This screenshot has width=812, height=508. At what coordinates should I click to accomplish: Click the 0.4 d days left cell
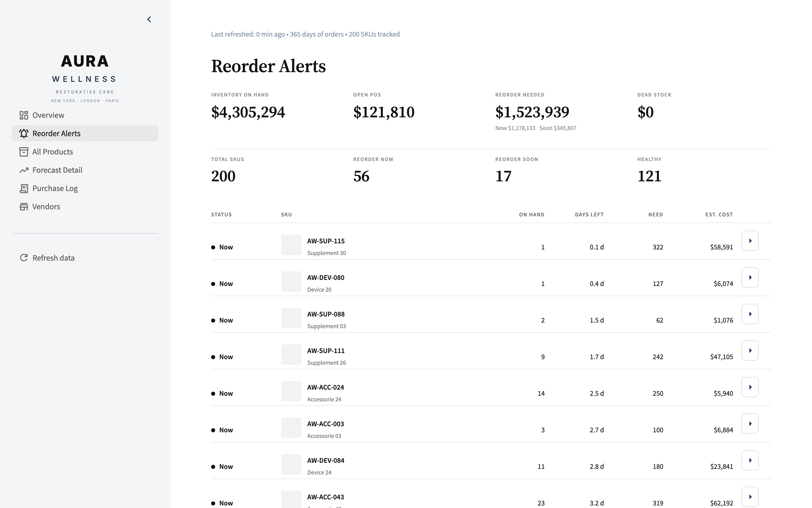pos(597,284)
